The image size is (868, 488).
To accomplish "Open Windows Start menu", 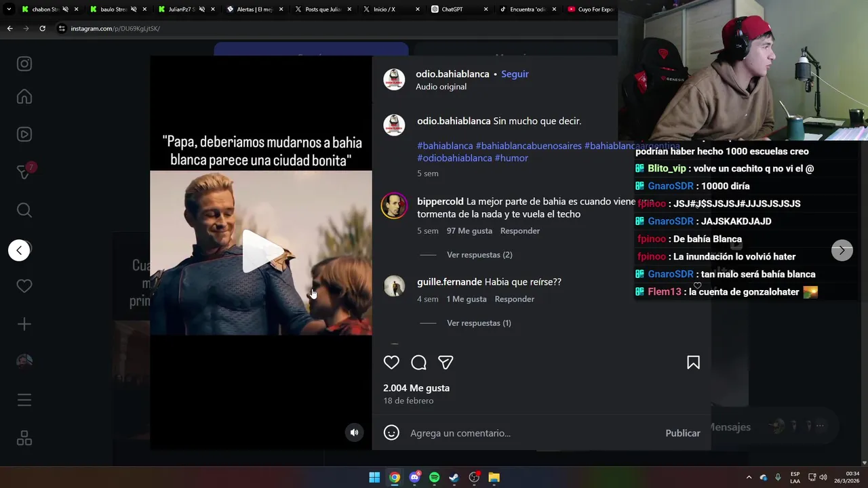I will click(x=374, y=477).
